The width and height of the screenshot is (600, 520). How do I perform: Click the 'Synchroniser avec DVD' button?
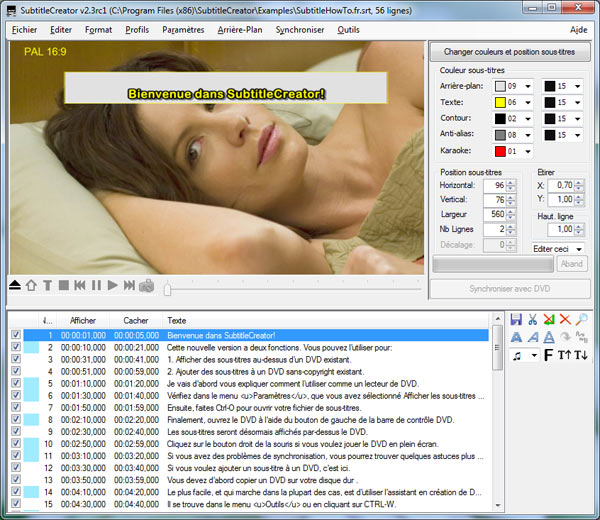tap(510, 289)
